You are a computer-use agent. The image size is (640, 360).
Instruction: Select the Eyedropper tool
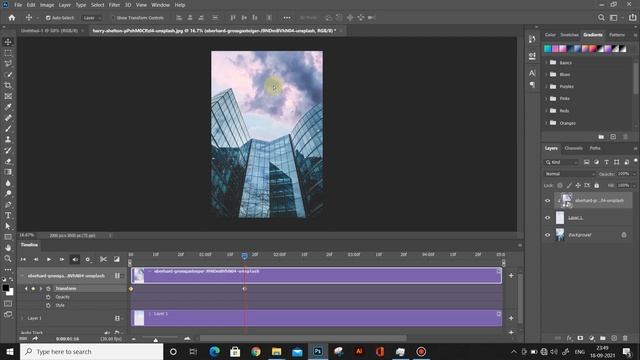pos(8,107)
